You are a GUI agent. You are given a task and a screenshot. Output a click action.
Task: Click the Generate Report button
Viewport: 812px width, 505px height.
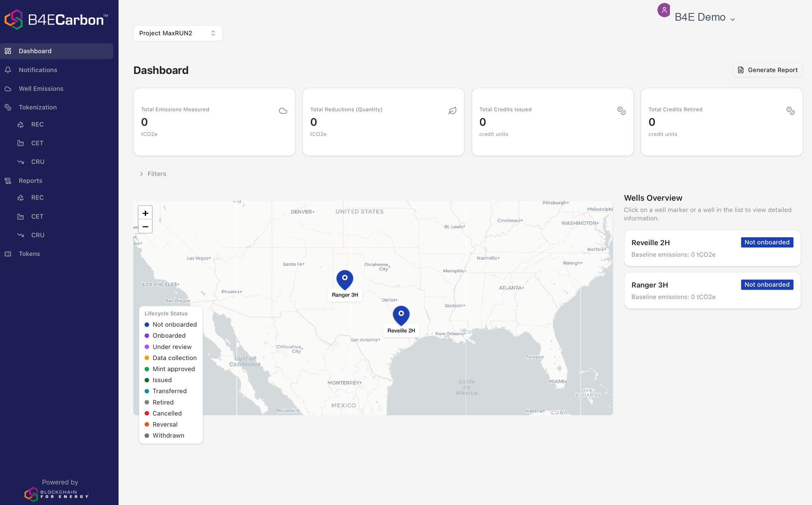(767, 70)
